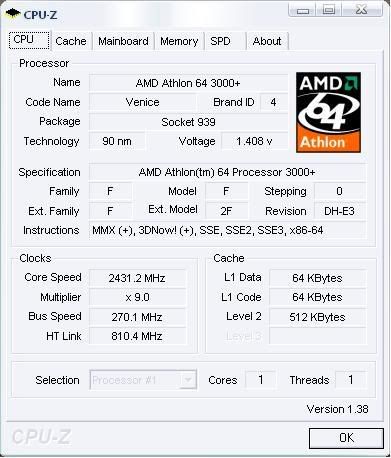Close the CPU-Z window
Viewport: 391px width, 458px height.
[x=361, y=10]
